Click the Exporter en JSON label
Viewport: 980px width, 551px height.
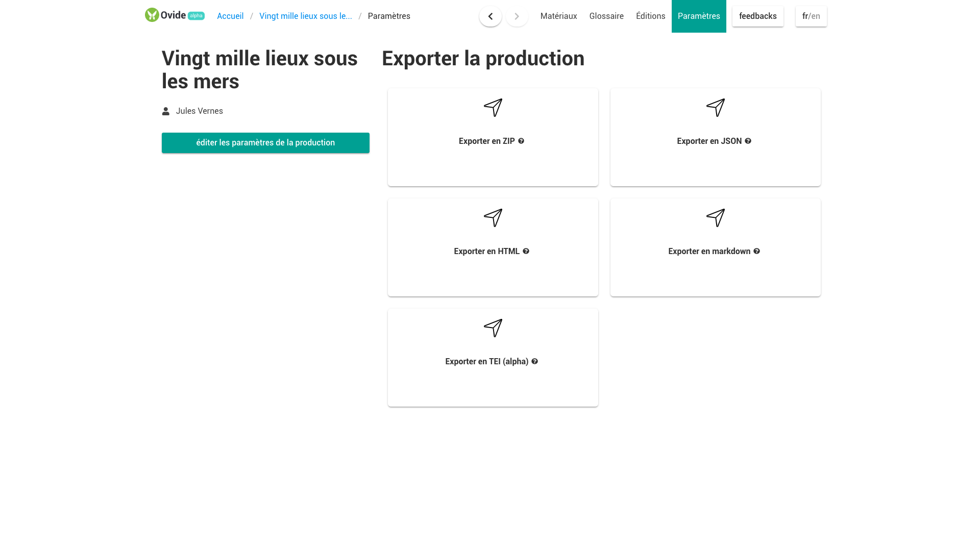(709, 141)
